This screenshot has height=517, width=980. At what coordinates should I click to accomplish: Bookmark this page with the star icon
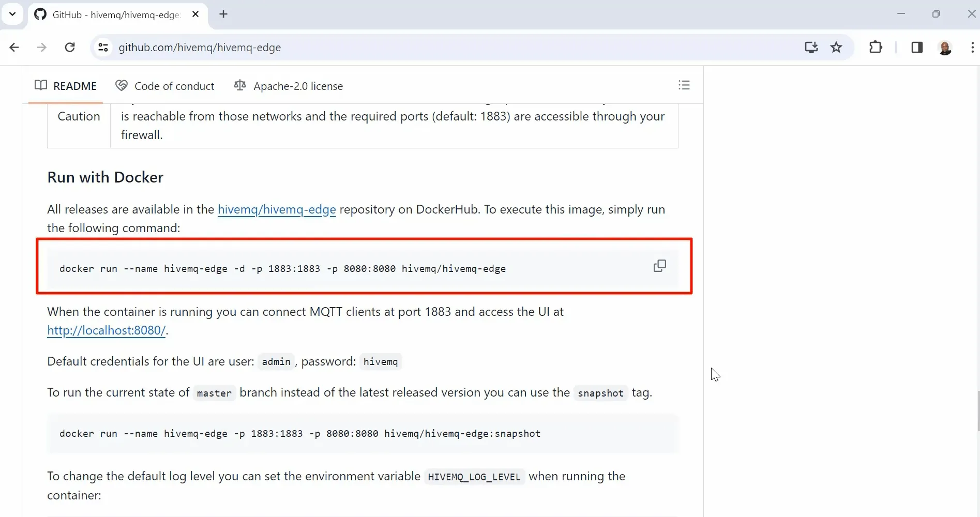point(836,48)
